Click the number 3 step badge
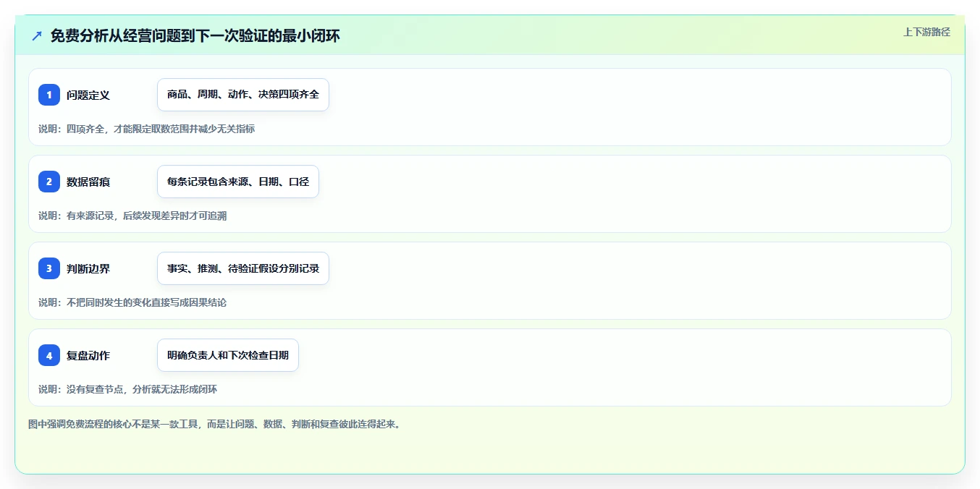The height and width of the screenshot is (489, 980). tap(49, 268)
